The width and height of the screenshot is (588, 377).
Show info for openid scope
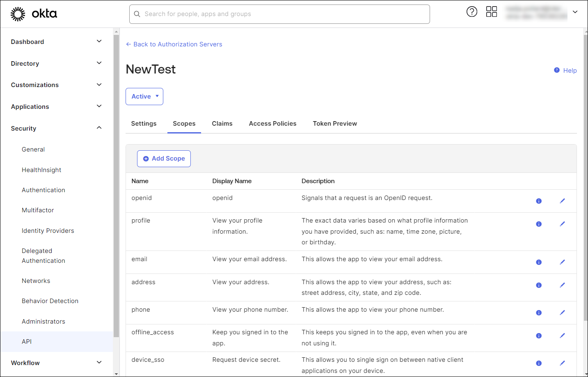click(539, 201)
